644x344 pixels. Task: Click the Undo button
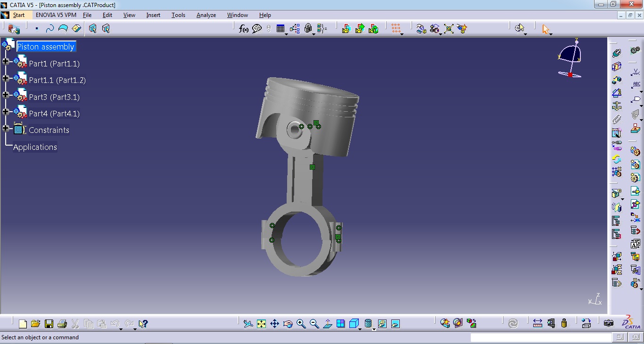tap(115, 324)
